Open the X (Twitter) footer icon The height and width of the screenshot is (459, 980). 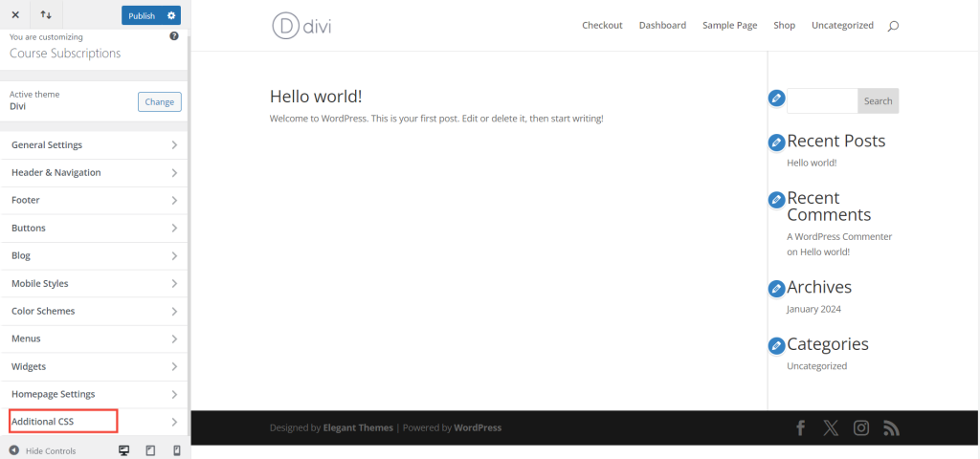[831, 427]
